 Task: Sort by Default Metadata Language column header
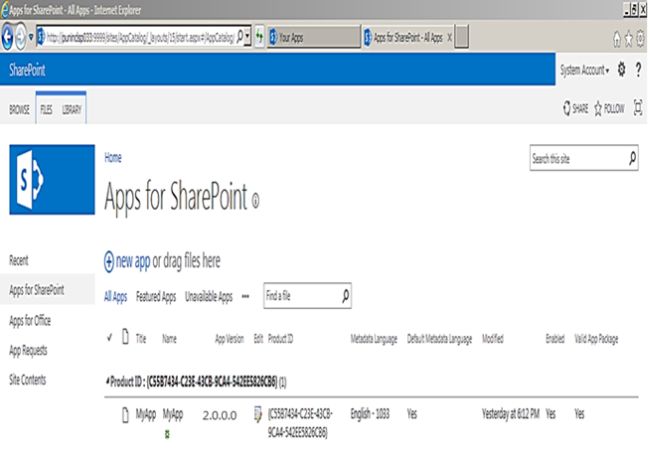tap(439, 339)
